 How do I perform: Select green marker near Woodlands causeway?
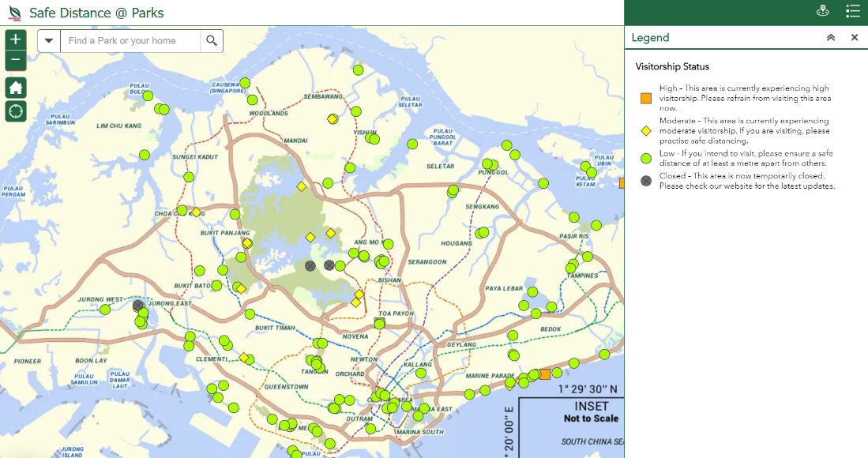(245, 83)
